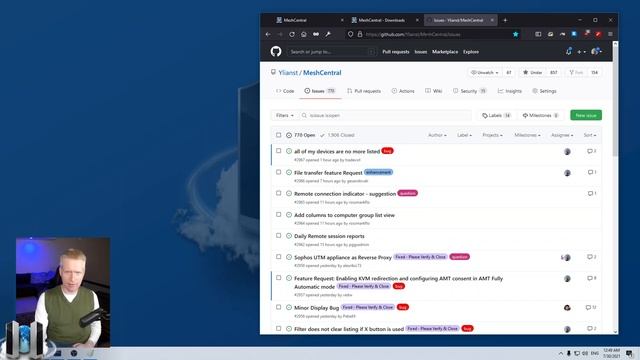Screen dimensions: 640x360
Task: Click the green New issue button
Action: coord(586,116)
